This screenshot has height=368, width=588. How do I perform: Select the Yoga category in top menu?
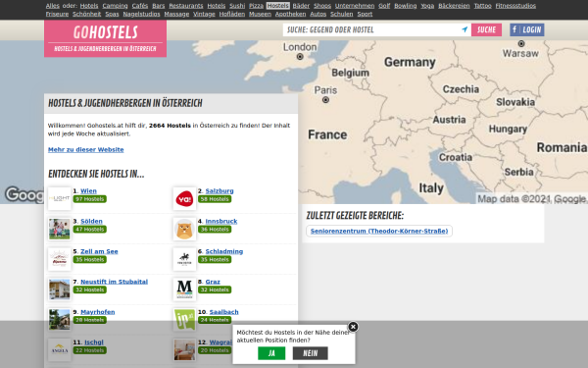click(427, 6)
